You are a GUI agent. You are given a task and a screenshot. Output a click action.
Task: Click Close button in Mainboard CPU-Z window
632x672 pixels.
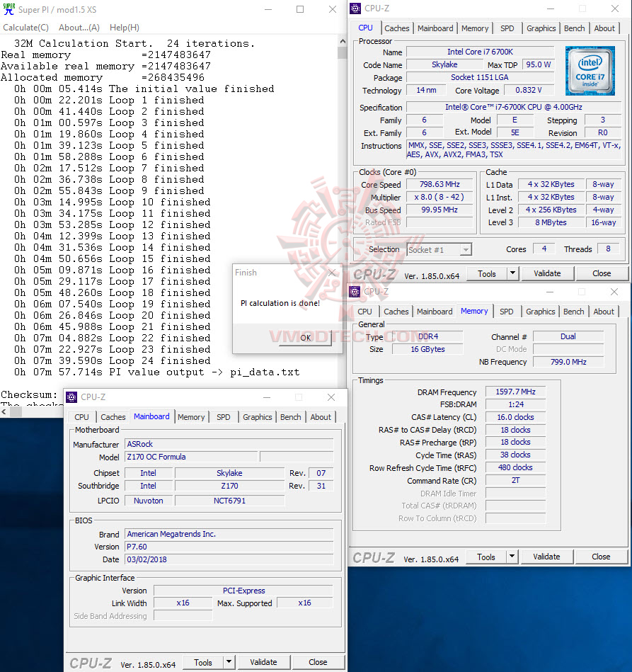click(x=318, y=663)
